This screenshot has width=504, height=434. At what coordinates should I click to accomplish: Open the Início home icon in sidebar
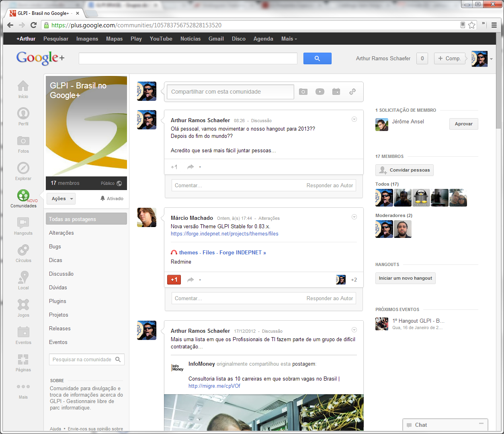(23, 86)
